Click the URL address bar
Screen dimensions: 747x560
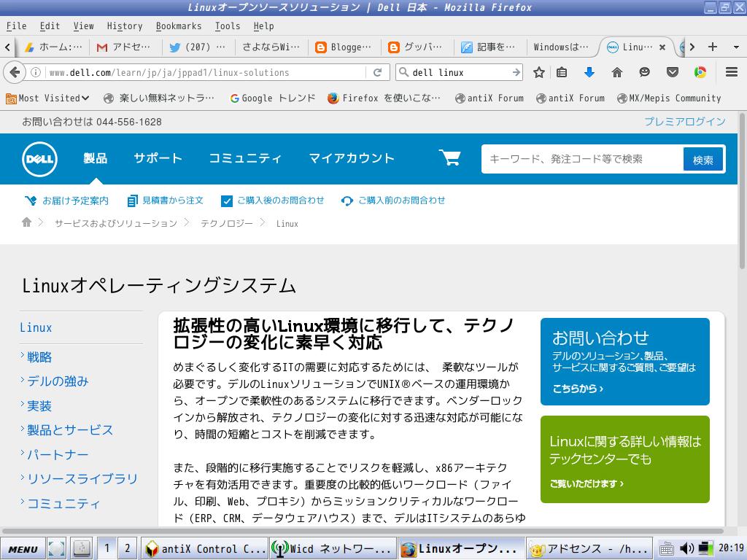[205, 72]
